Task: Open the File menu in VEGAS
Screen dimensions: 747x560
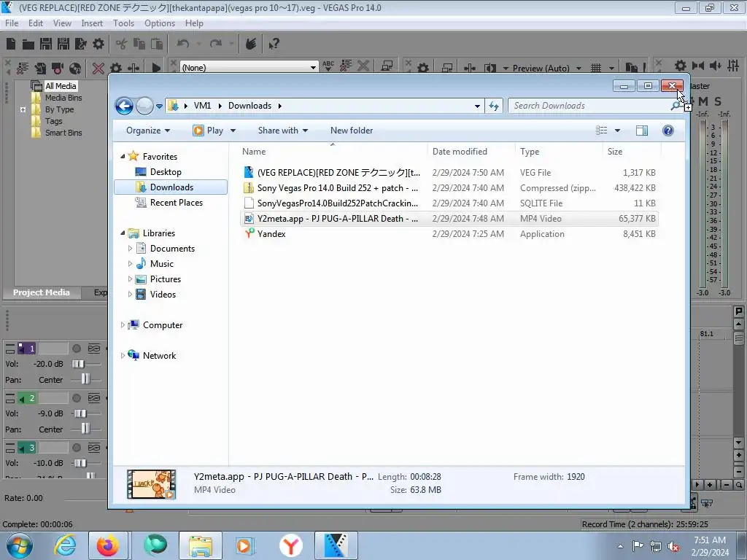Action: (12, 23)
